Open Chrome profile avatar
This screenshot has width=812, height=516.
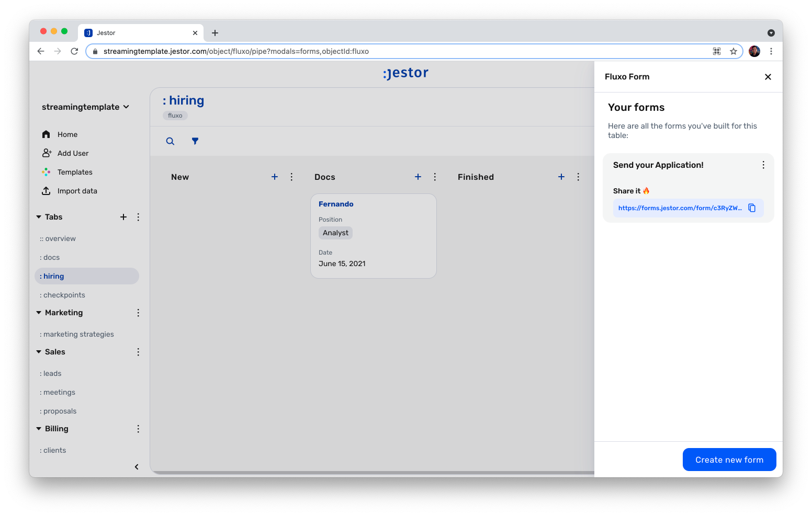(754, 51)
